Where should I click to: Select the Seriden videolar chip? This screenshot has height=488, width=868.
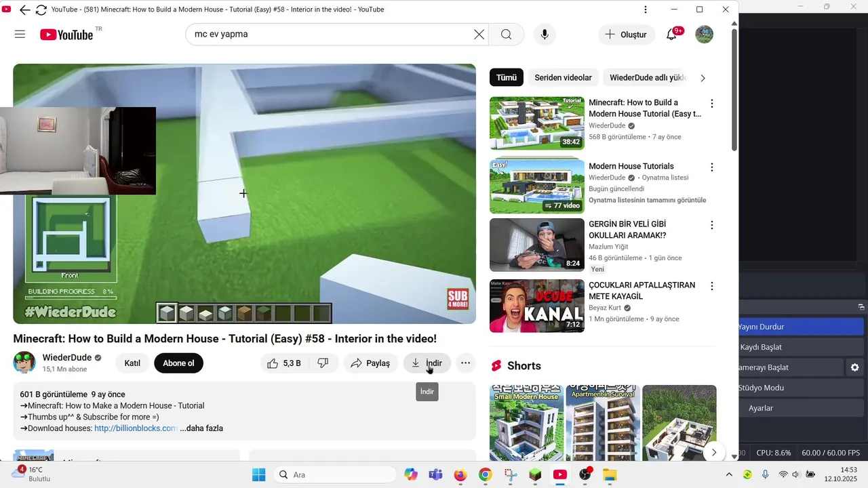563,77
